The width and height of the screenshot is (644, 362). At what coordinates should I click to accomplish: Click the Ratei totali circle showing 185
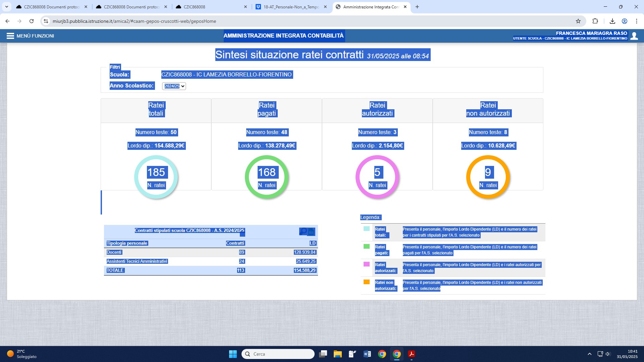156,177
